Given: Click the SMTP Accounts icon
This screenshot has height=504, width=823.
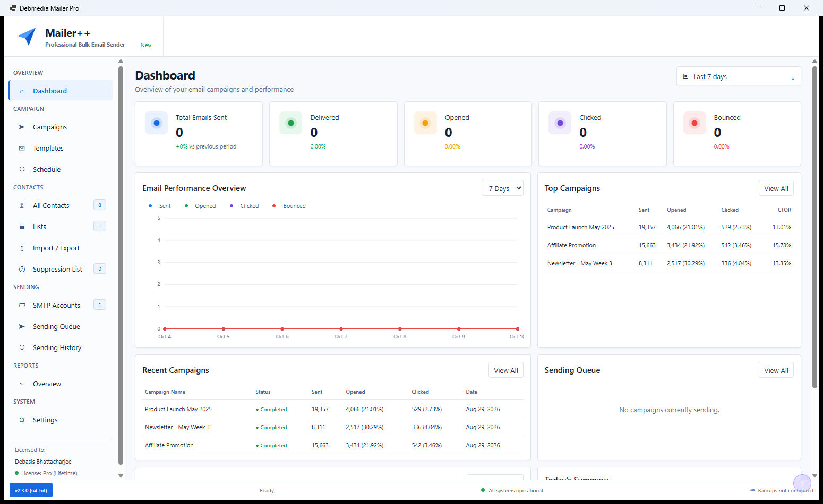Looking at the screenshot, I should point(22,306).
